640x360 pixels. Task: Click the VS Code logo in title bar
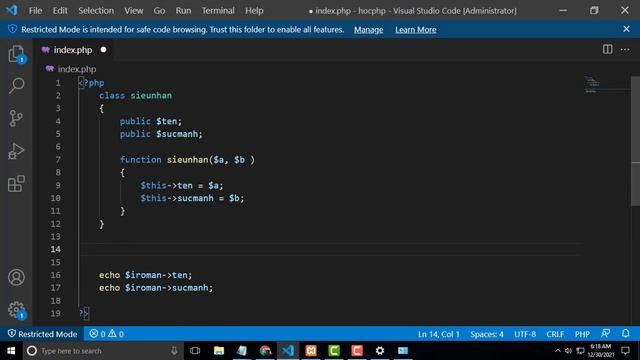tap(12, 10)
